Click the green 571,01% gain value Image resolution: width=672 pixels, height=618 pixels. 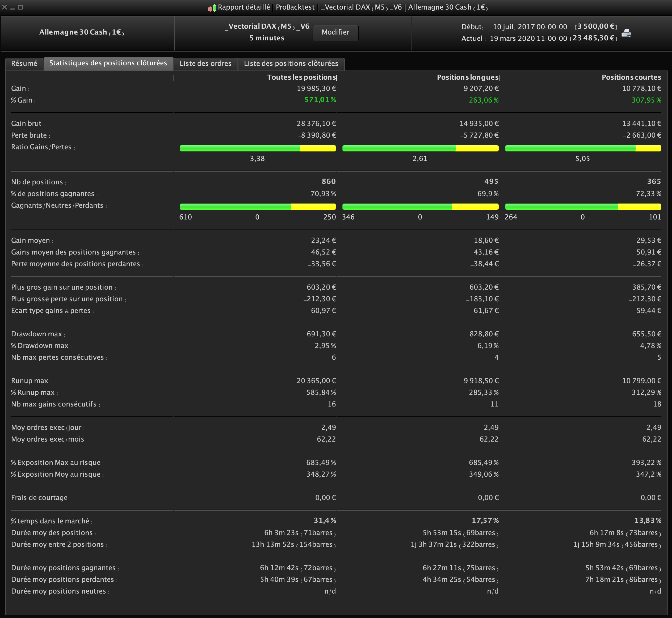pos(320,100)
